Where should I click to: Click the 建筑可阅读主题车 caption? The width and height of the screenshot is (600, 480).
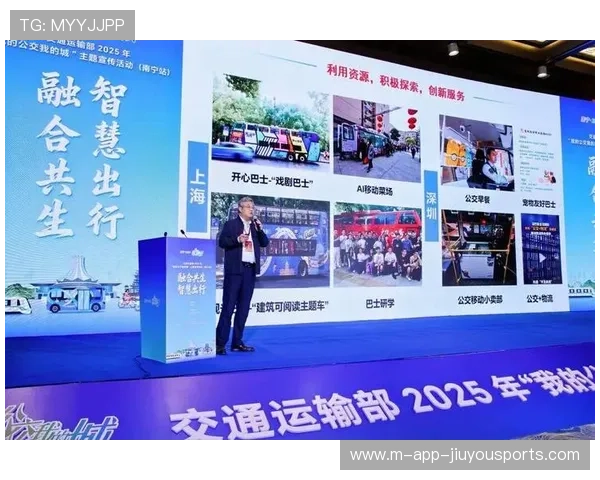point(292,307)
